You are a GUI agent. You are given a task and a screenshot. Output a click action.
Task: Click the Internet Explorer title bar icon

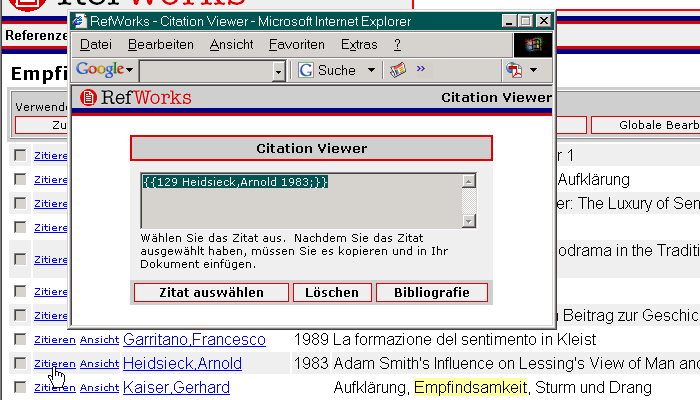click(x=79, y=21)
